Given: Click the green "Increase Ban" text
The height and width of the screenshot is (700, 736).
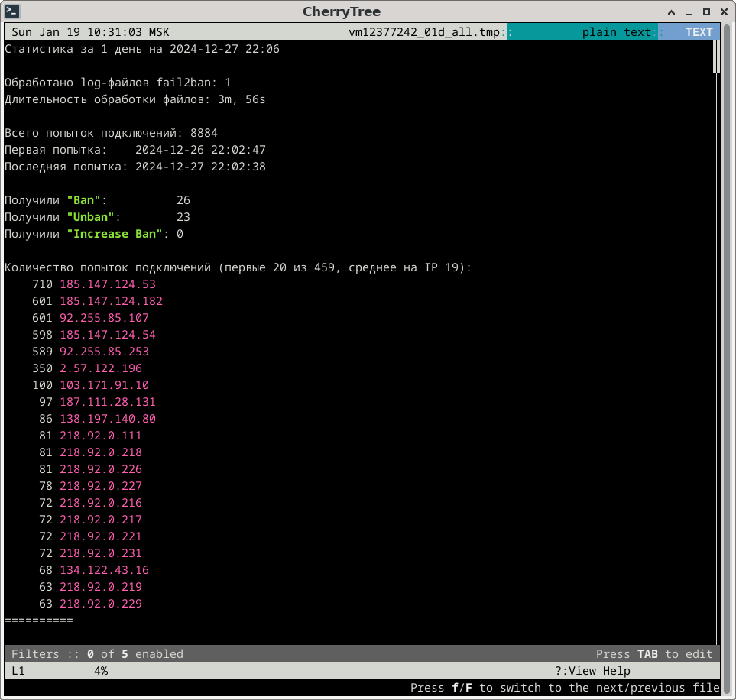Looking at the screenshot, I should pyautogui.click(x=115, y=234).
